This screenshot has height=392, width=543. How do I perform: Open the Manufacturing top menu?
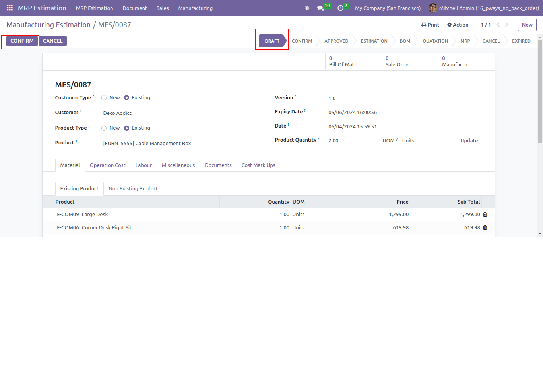(196, 8)
